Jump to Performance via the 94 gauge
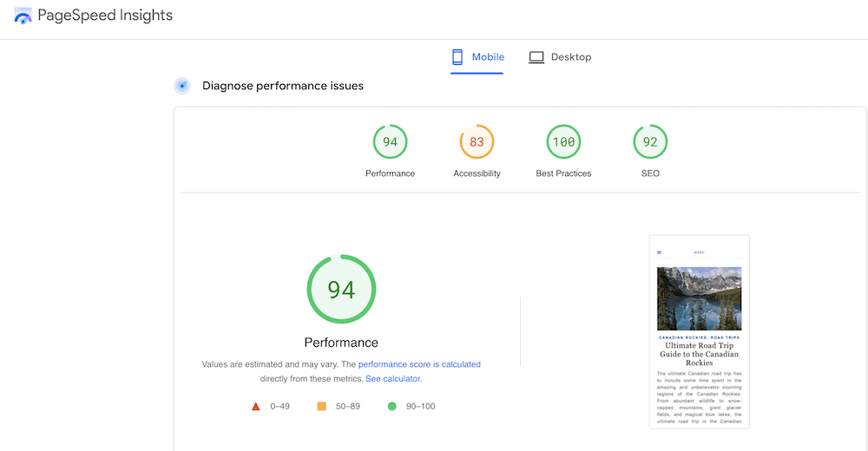 [391, 141]
